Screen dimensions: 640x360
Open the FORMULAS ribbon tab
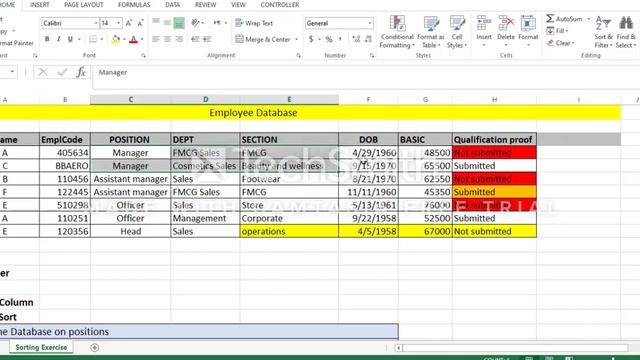pyautogui.click(x=134, y=4)
